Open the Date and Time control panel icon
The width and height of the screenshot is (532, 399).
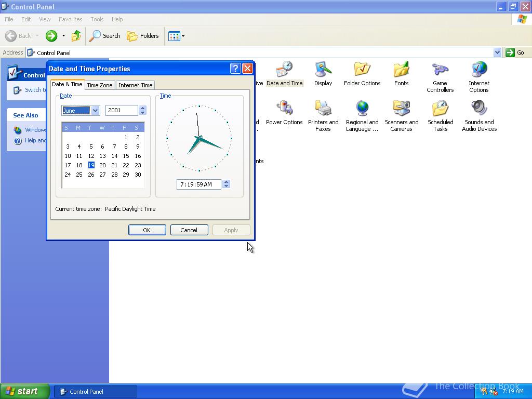pyautogui.click(x=284, y=74)
